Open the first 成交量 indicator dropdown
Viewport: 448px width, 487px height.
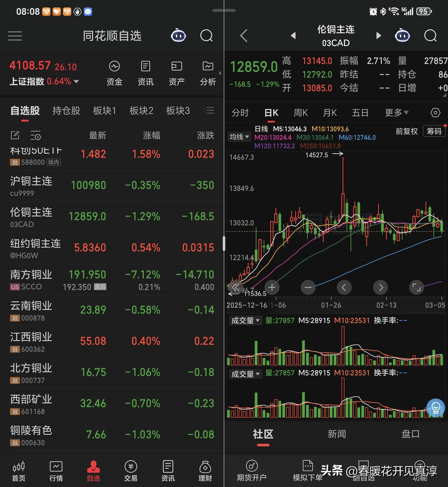245,320
